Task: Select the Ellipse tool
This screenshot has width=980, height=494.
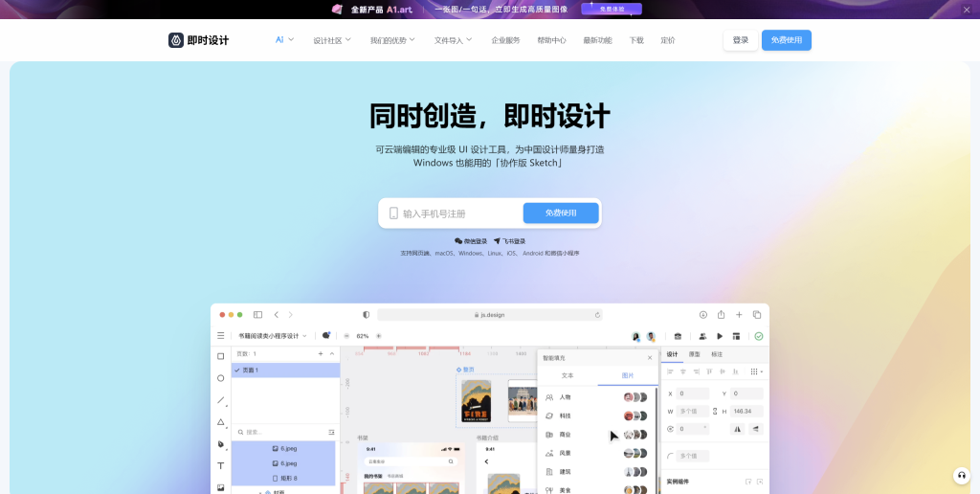Action: point(221,378)
